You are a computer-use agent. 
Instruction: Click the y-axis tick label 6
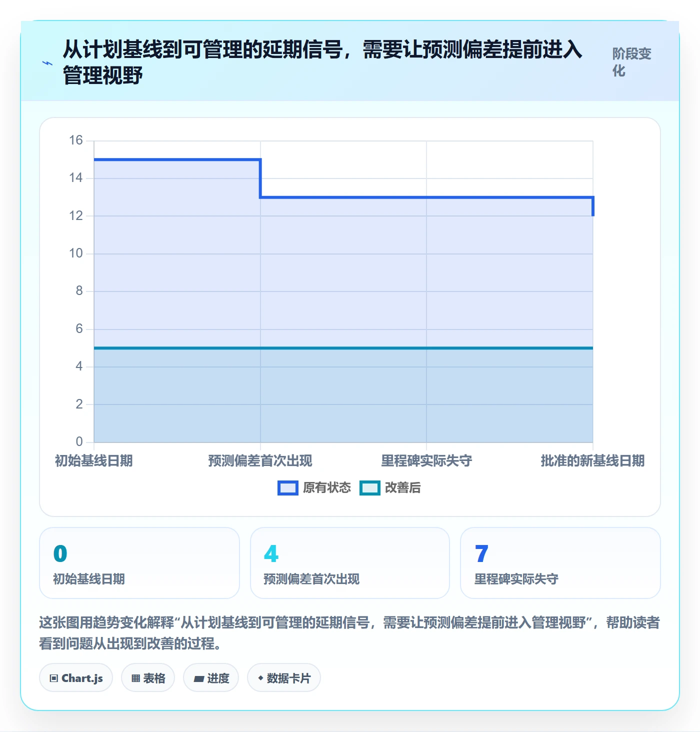(79, 329)
